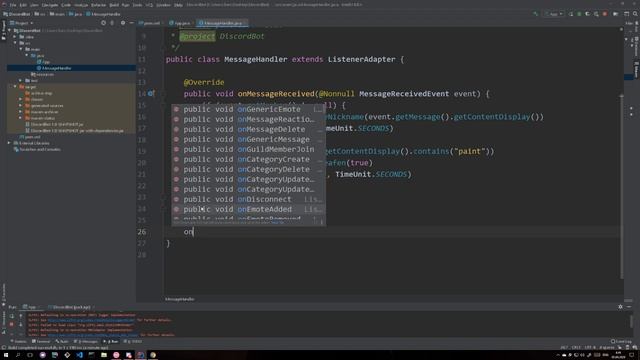Viewport: 640px width, 360px height.
Task: Hide the Project panel with the minus icon
Action: click(x=131, y=23)
